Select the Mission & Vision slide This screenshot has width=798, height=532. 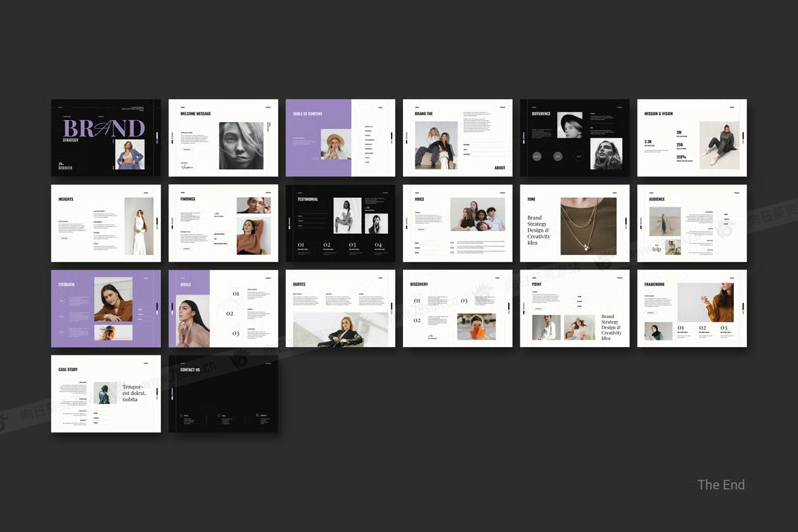click(x=692, y=138)
